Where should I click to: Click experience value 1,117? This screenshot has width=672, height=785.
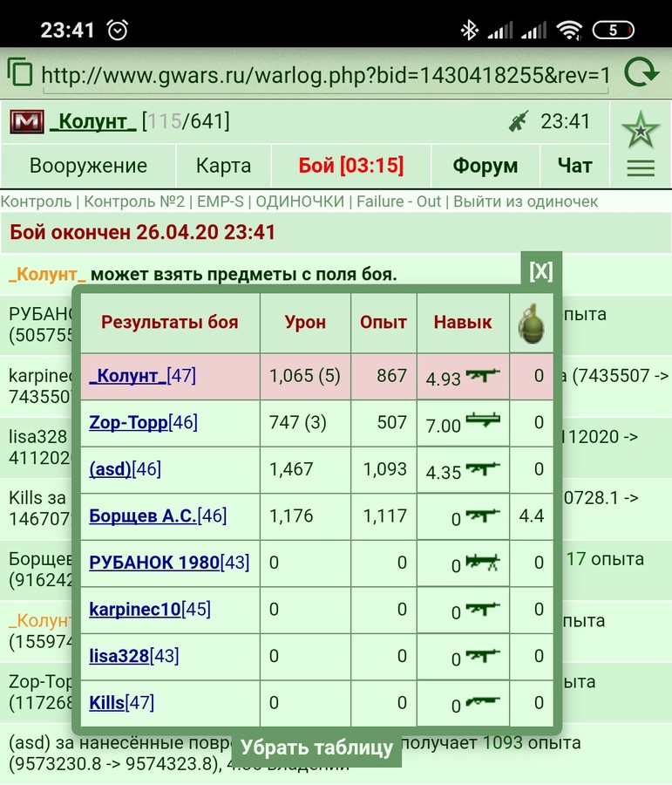point(384,515)
